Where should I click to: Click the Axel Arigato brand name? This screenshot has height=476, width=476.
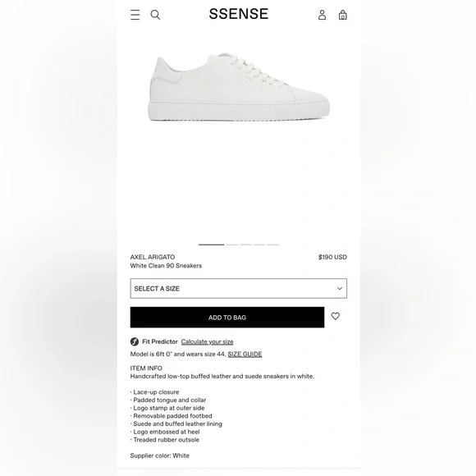pyautogui.click(x=153, y=257)
